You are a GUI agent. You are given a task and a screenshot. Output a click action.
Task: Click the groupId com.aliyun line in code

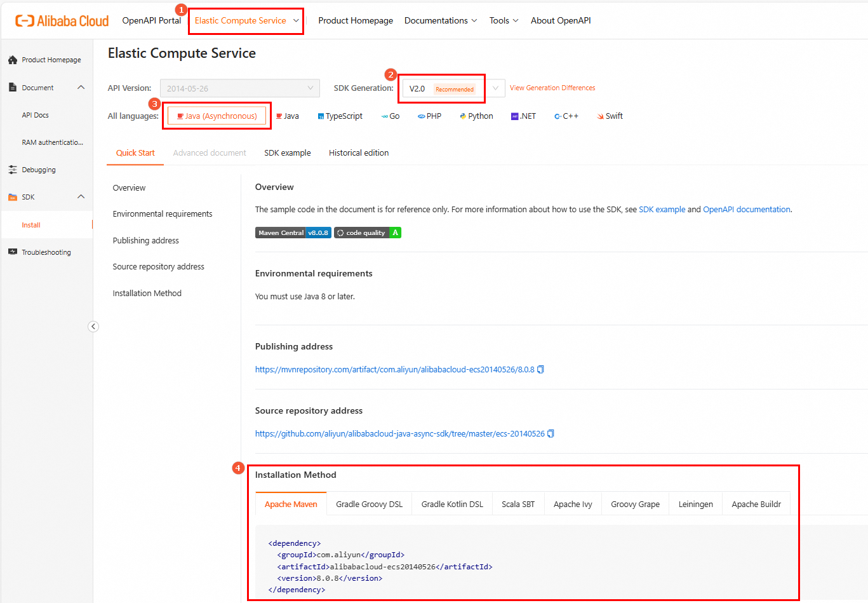pyautogui.click(x=341, y=555)
